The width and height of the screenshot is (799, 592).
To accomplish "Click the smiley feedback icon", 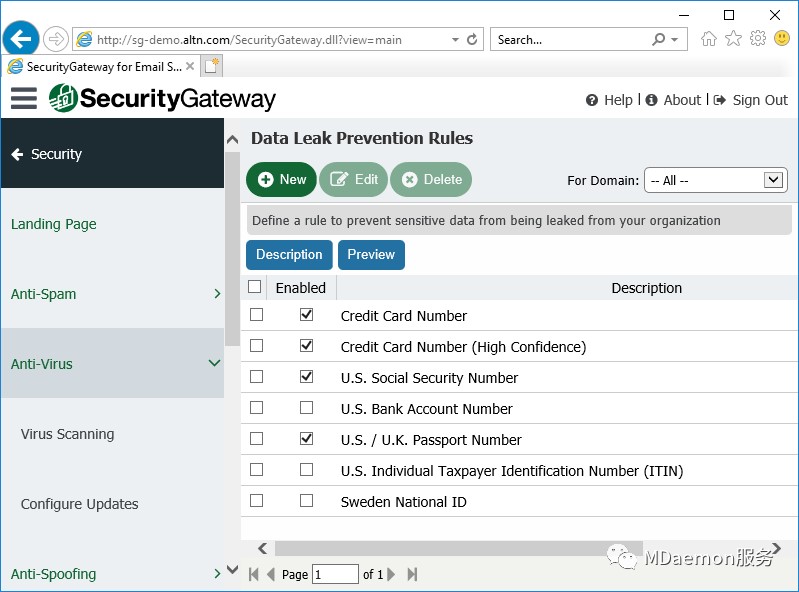I will point(782,38).
